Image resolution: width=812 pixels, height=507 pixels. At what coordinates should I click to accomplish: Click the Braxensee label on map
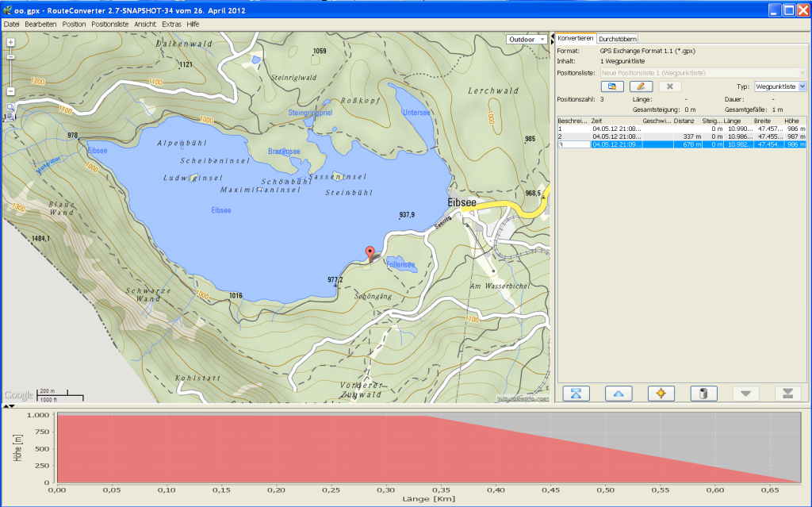[284, 152]
